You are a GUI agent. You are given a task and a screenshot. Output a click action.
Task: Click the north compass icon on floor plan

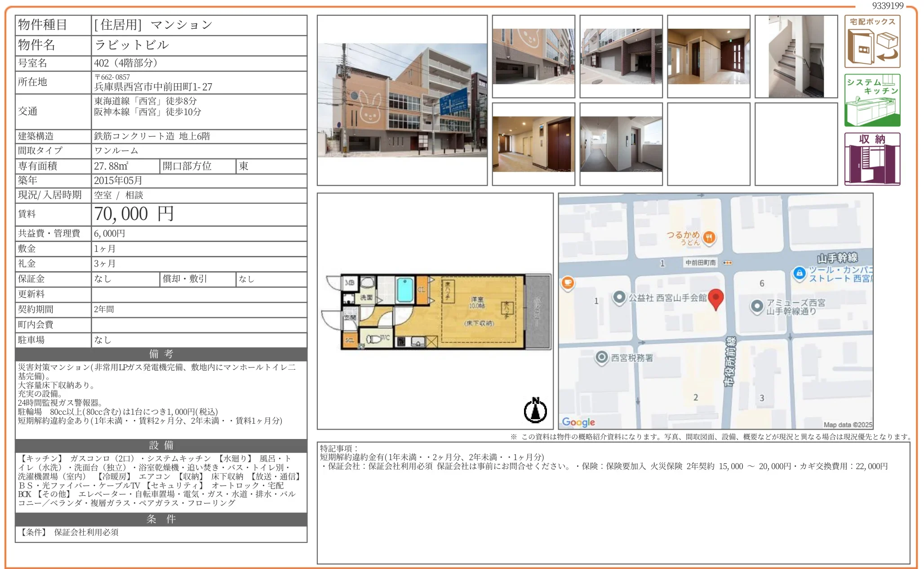[x=535, y=410]
